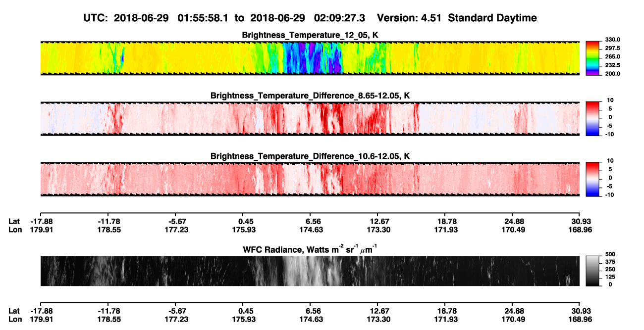Click the 125 label on the WFC colorbar
This screenshot has height=330, width=644.
(x=610, y=277)
